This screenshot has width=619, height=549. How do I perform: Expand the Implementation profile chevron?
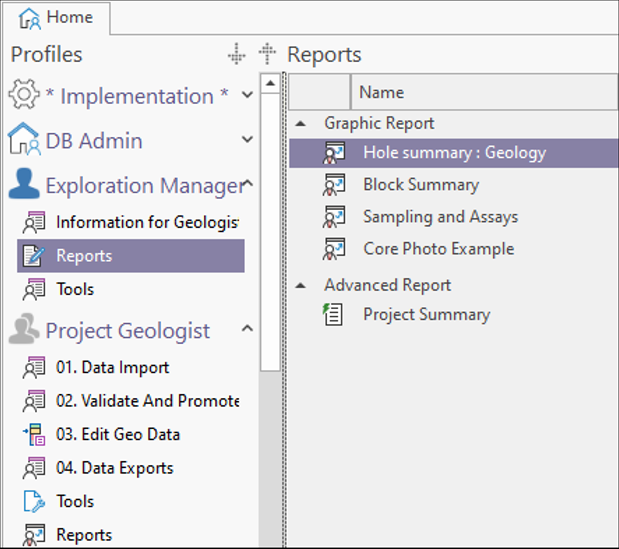click(248, 96)
